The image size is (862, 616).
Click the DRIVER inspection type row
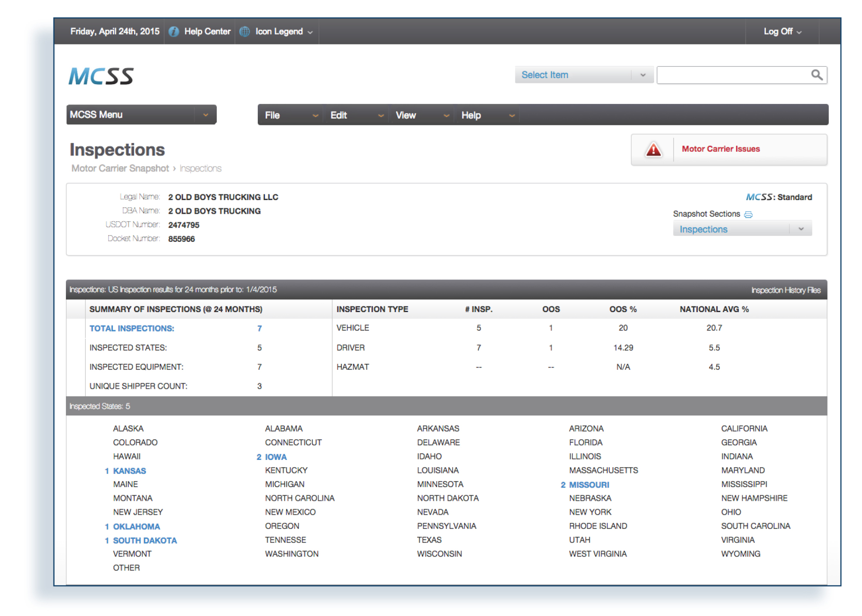(579, 347)
